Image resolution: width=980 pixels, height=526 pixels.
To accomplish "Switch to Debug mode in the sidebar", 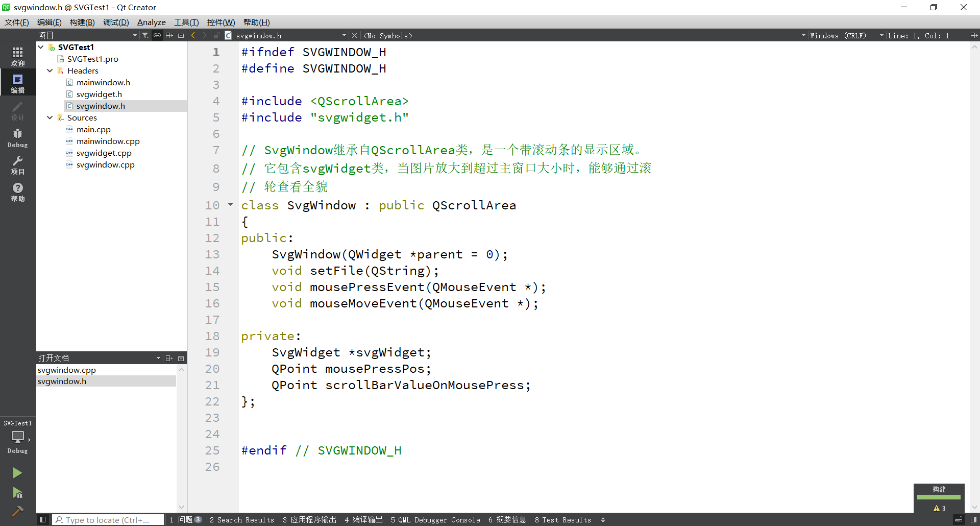I will [x=18, y=137].
